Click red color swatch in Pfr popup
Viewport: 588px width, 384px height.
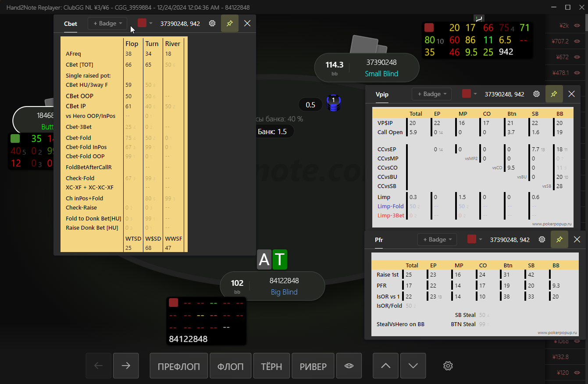coord(472,239)
